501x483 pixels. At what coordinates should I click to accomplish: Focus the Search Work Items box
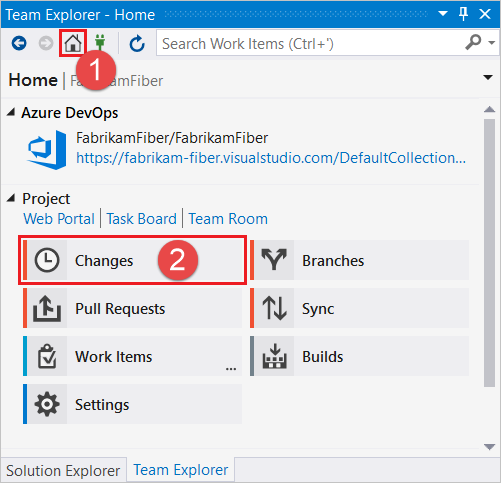(310, 43)
